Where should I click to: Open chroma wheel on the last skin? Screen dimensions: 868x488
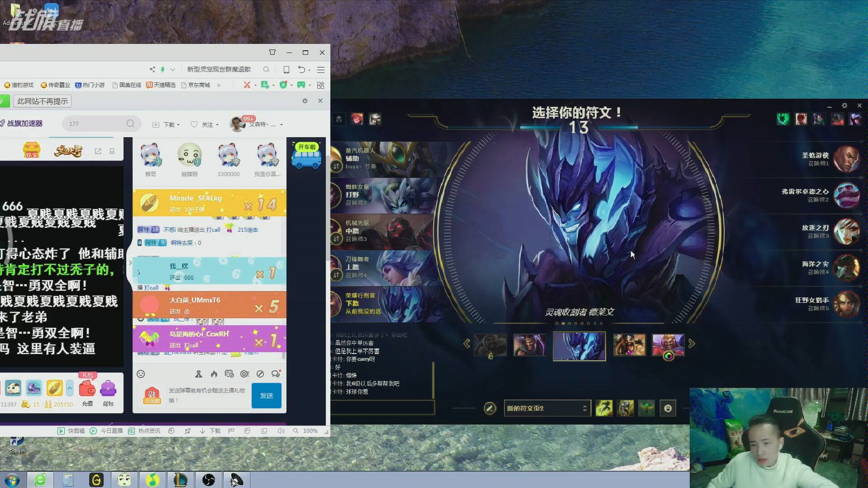(668, 356)
